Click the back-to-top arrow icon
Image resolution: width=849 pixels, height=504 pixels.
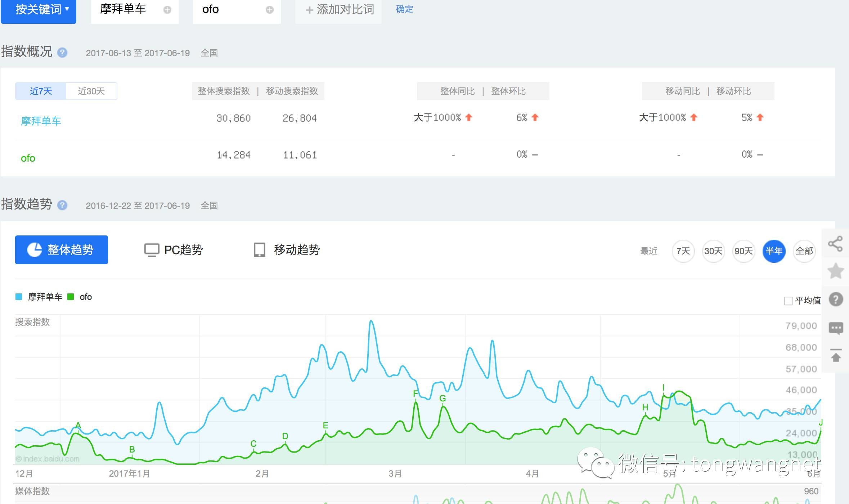point(836,355)
